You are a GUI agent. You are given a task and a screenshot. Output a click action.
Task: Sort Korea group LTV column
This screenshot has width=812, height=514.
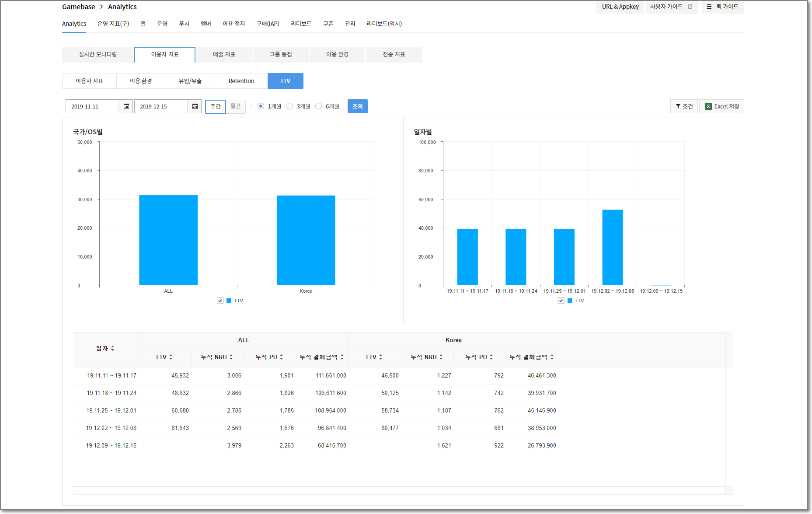380,357
